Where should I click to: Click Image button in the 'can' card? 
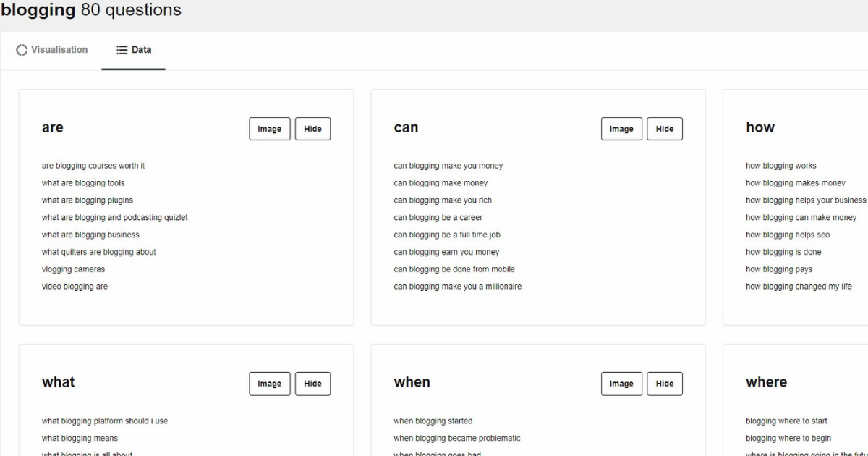pyautogui.click(x=621, y=129)
